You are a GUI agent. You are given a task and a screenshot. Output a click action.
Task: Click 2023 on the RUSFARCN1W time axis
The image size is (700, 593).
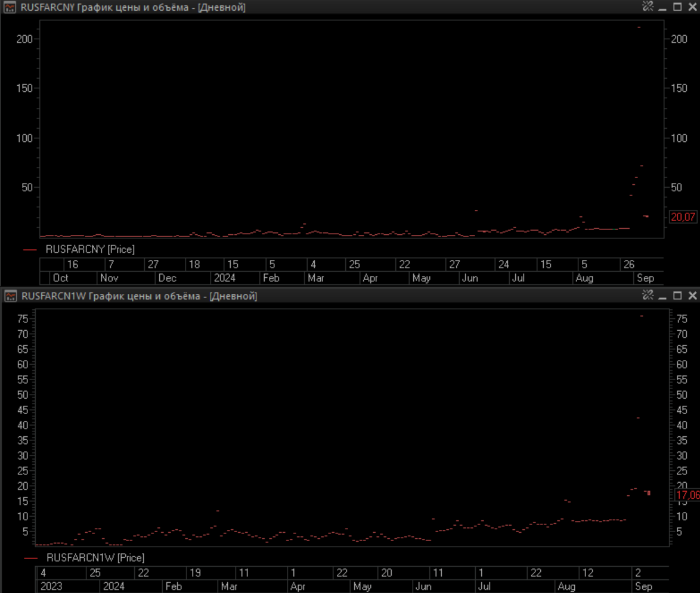point(51,586)
